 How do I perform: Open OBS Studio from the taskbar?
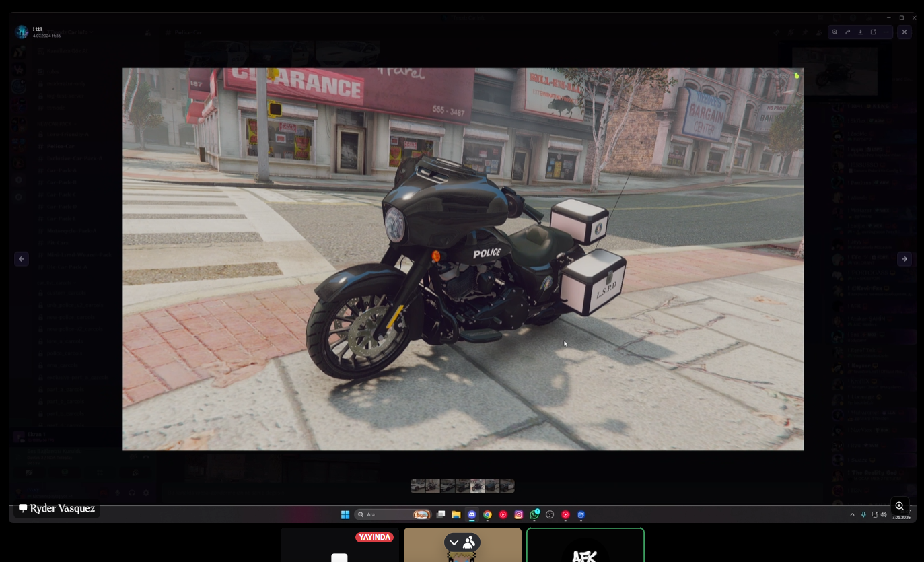click(x=550, y=514)
